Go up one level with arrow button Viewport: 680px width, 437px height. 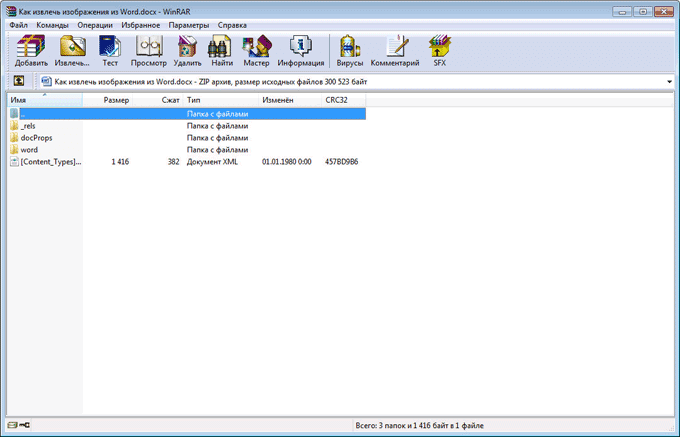(19, 81)
